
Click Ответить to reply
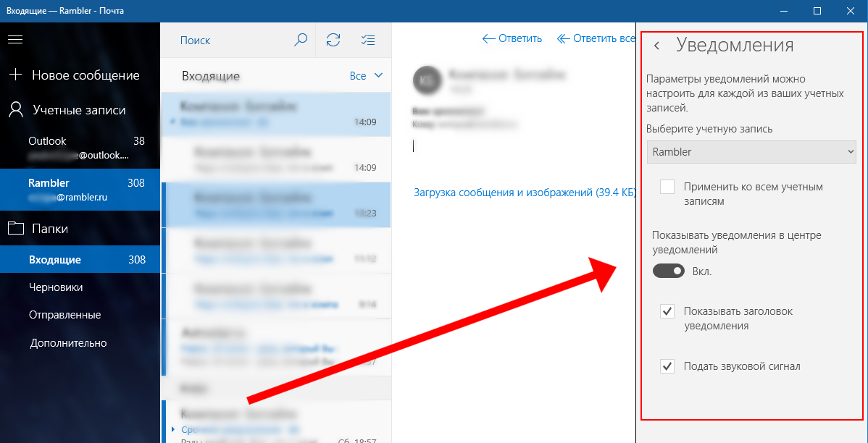click(x=512, y=38)
